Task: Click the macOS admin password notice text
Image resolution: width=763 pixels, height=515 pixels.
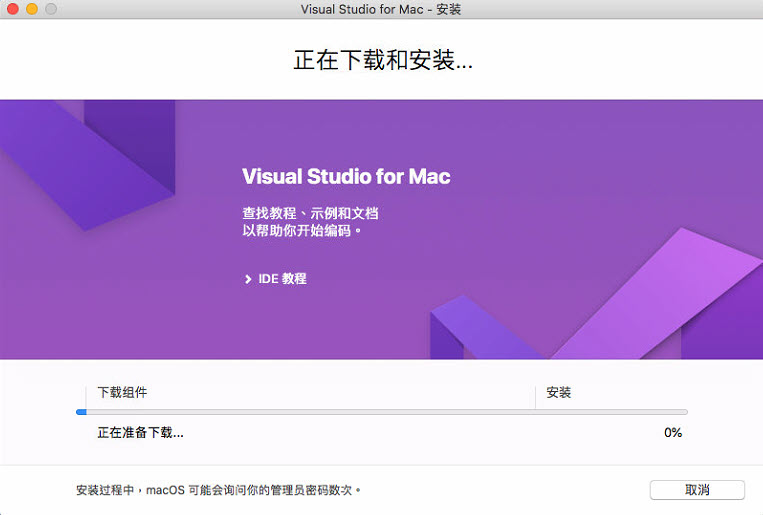Action: point(218,490)
